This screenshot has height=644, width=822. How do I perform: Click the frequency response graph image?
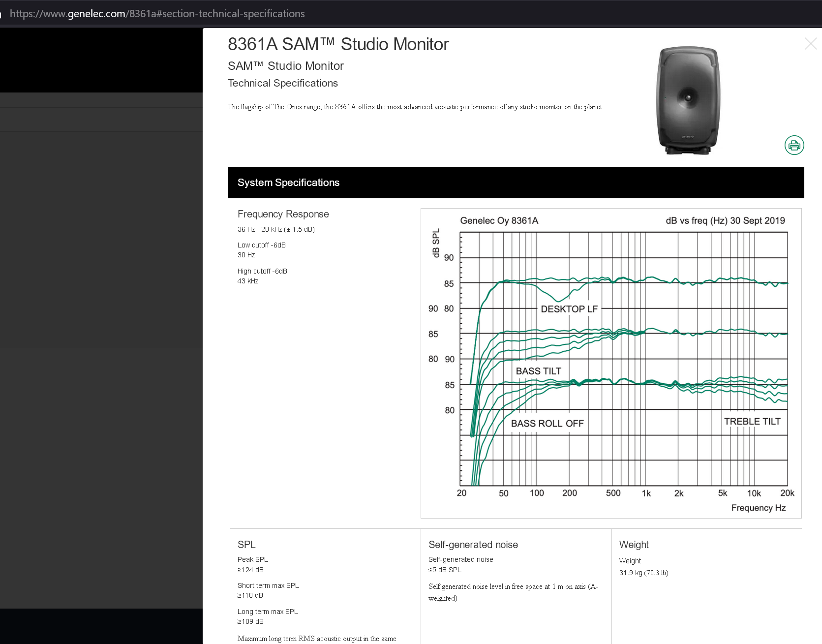coord(611,363)
